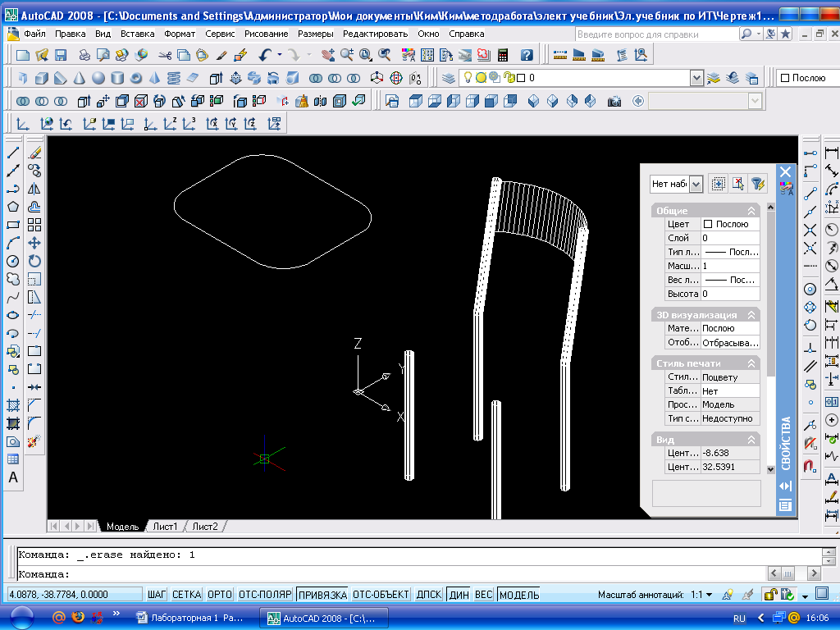
Task: Toggle МОДЕЛЬ space button in status bar
Action: coord(518,595)
